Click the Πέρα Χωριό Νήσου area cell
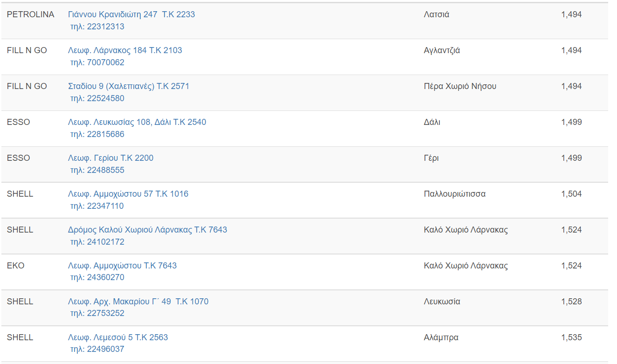 pyautogui.click(x=460, y=86)
